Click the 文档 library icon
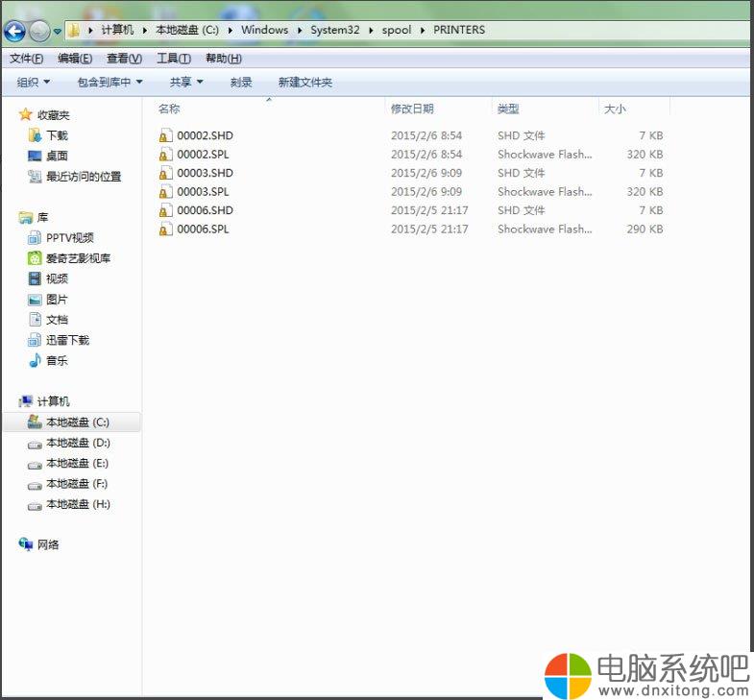 (35, 319)
